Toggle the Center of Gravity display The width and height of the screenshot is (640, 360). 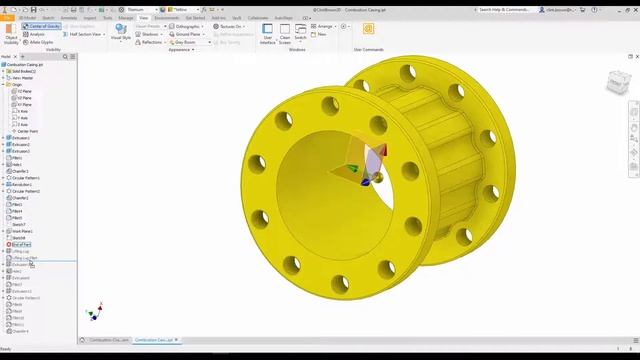tap(42, 26)
